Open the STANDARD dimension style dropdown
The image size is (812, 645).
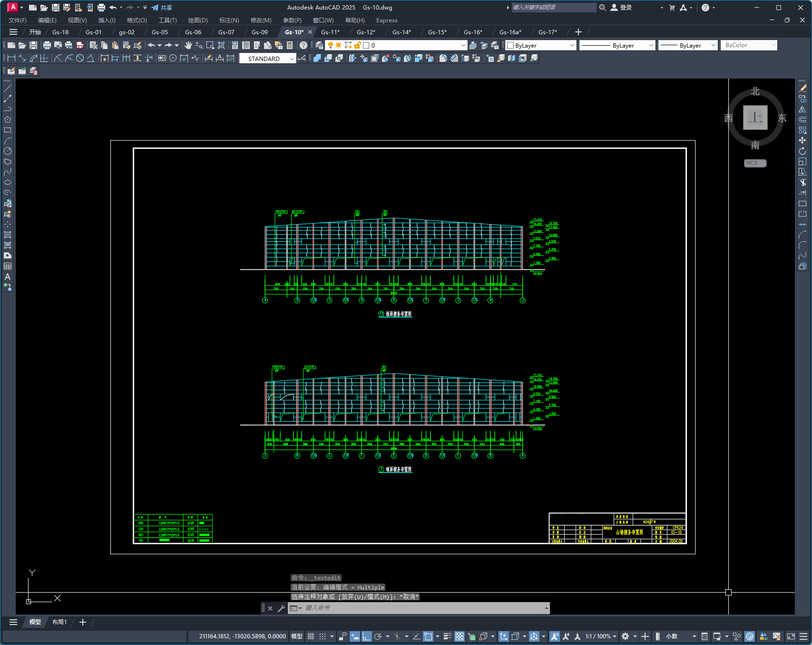[268, 59]
